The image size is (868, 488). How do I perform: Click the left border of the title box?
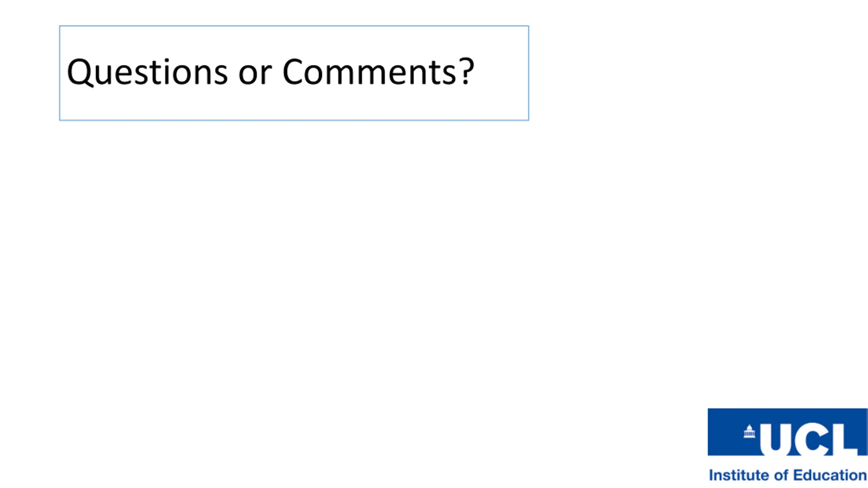click(x=60, y=73)
